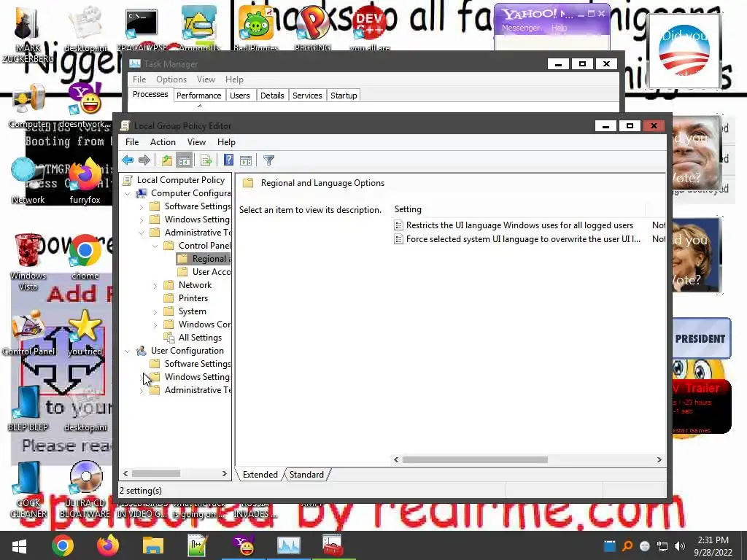Select the Bad Piggies desktop icon
The width and height of the screenshot is (747, 560).
[x=256, y=28]
